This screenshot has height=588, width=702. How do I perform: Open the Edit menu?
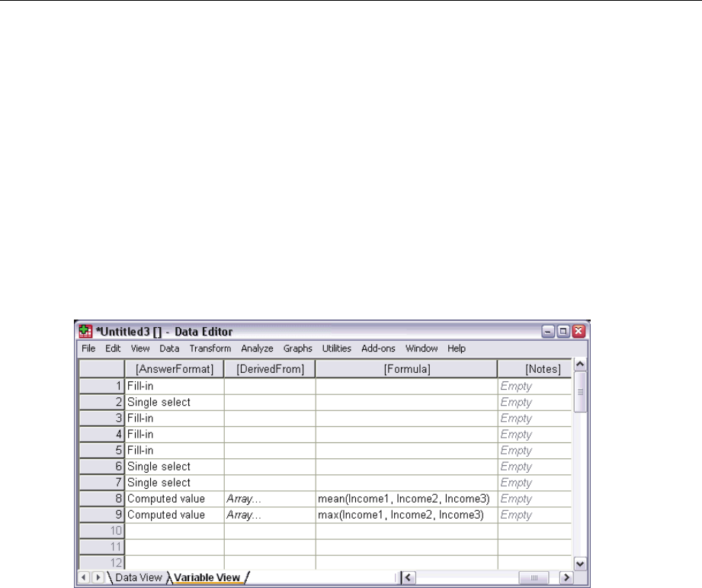(113, 349)
